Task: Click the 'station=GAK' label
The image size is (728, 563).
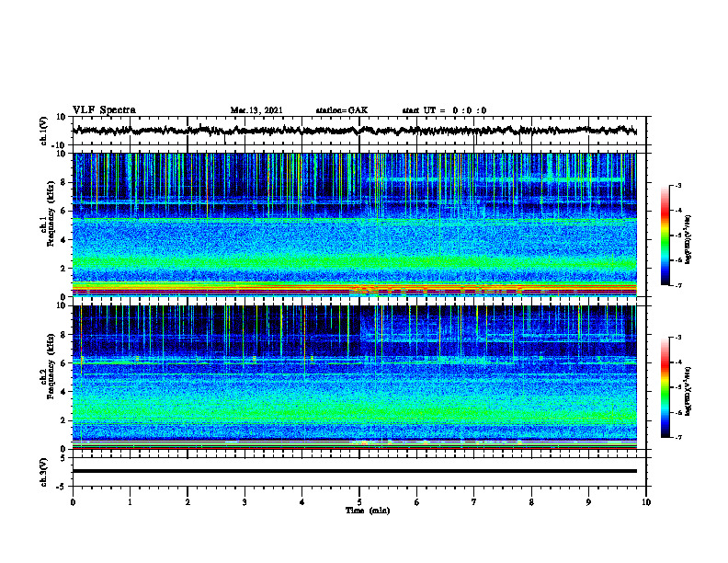Action: tap(342, 110)
